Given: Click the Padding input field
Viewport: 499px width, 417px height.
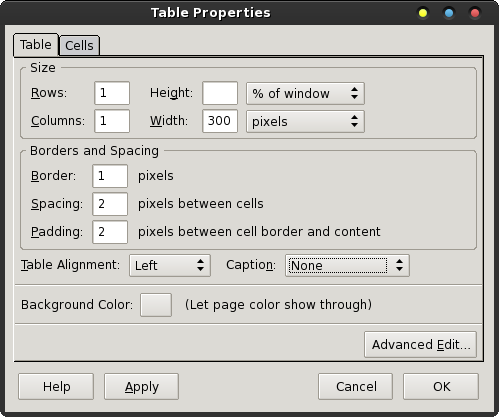Looking at the screenshot, I should 110,232.
